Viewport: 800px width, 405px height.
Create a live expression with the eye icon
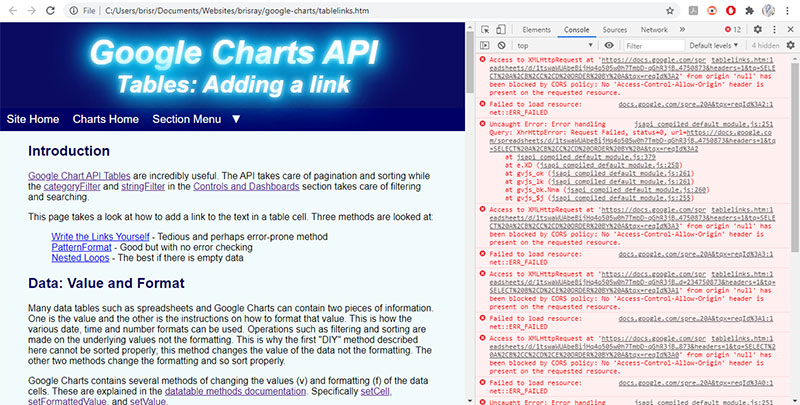coord(609,45)
